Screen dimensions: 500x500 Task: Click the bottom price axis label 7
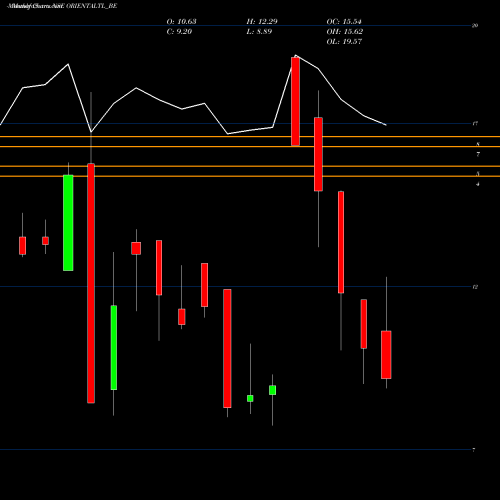[474, 450]
